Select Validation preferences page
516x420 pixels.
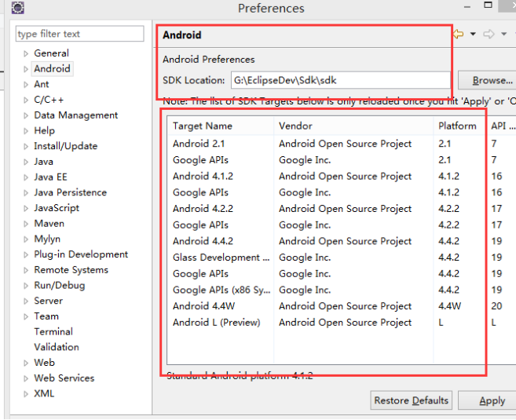[57, 347]
